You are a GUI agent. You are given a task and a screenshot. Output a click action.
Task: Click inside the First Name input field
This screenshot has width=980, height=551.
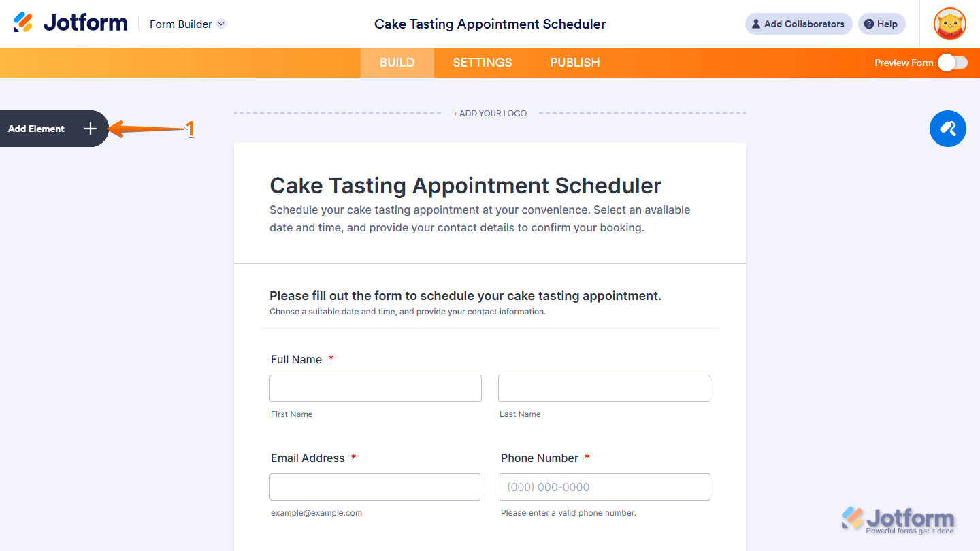point(375,388)
